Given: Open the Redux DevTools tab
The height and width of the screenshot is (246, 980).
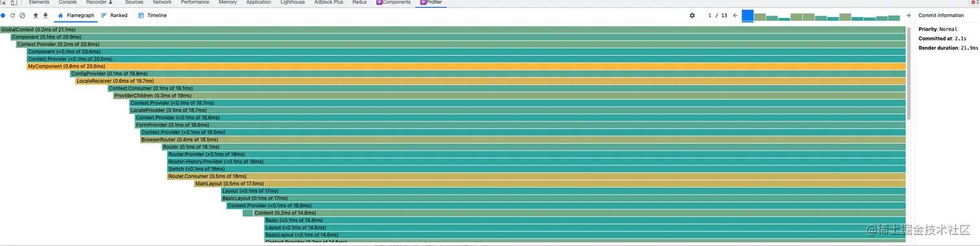Looking at the screenshot, I should tap(359, 3).
